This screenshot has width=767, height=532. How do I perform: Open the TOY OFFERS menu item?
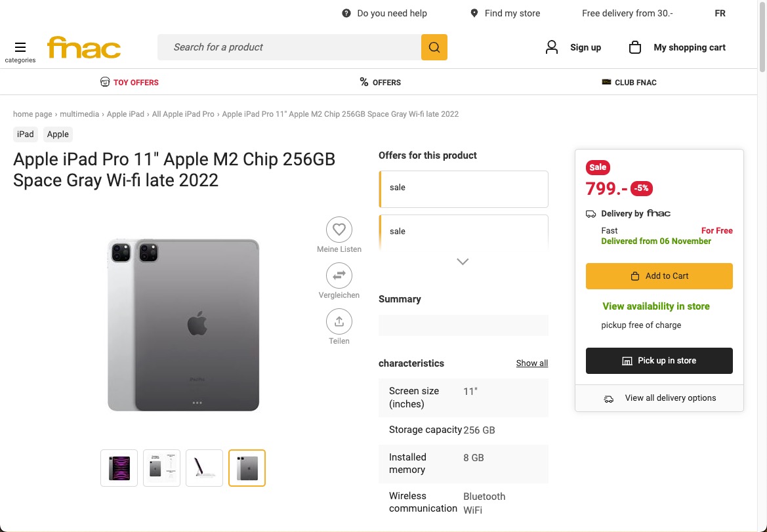coord(129,83)
